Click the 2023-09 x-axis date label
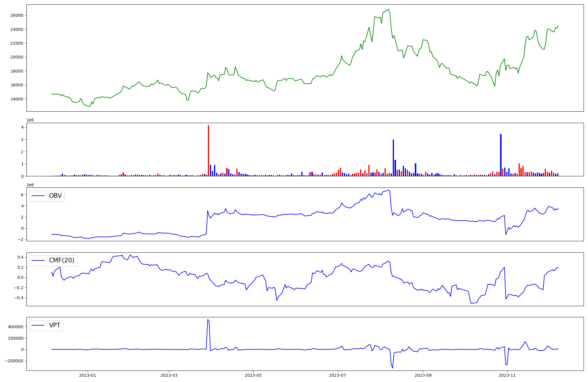 click(423, 375)
